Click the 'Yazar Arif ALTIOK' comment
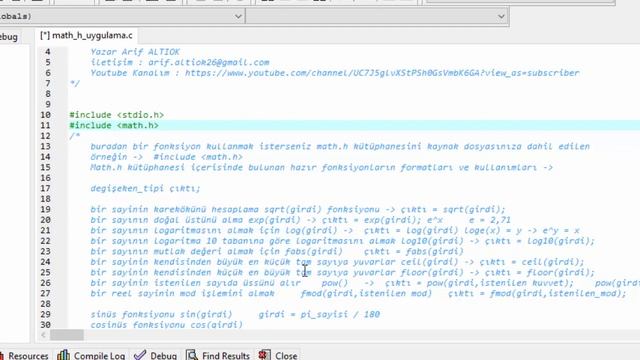 pos(135,52)
